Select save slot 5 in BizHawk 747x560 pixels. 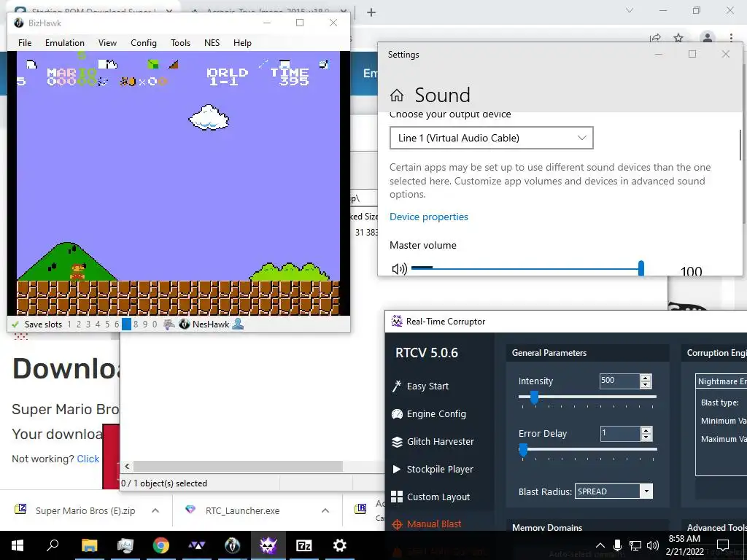point(107,324)
